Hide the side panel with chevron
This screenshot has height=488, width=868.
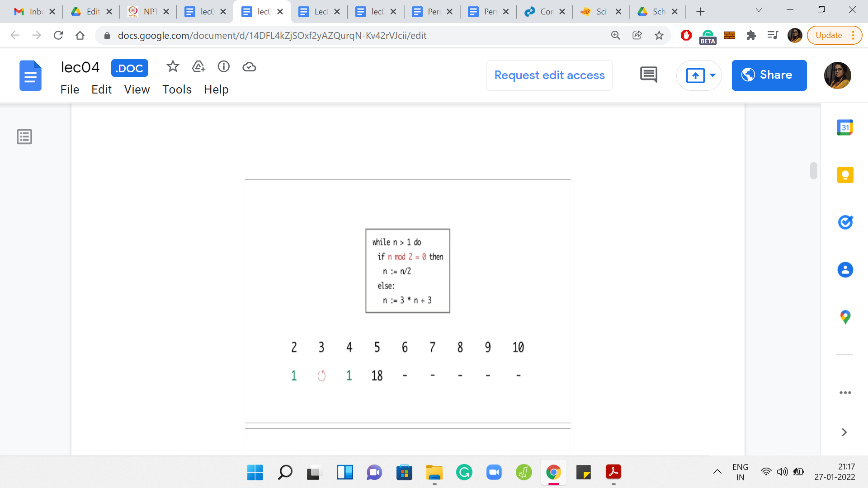coord(844,432)
